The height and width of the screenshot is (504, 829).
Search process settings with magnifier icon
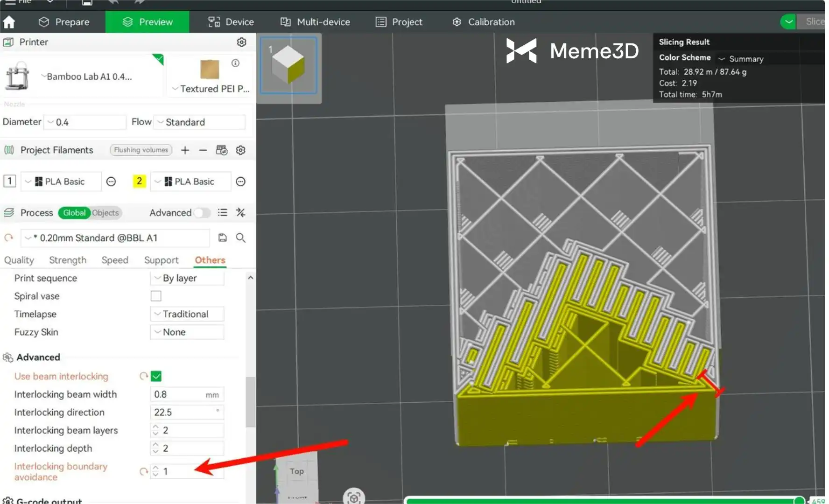[240, 238]
